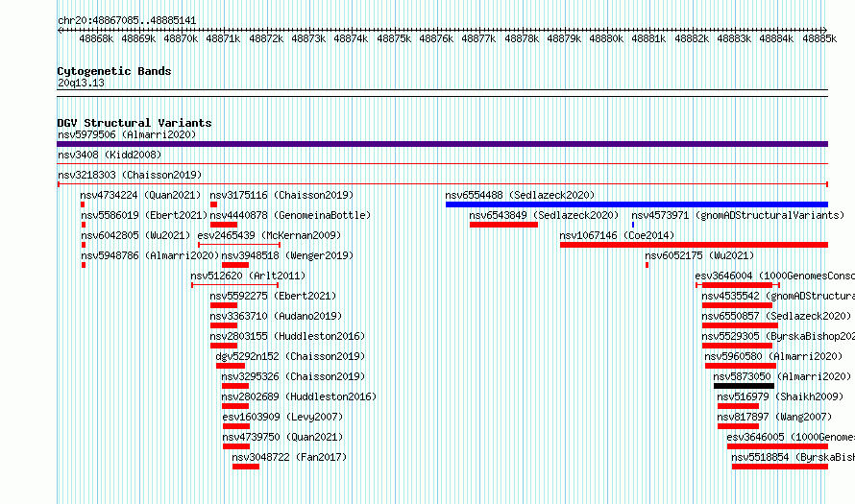Select nsv4734224 (Quan2021) label
The height and width of the screenshot is (504, 855).
click(140, 195)
